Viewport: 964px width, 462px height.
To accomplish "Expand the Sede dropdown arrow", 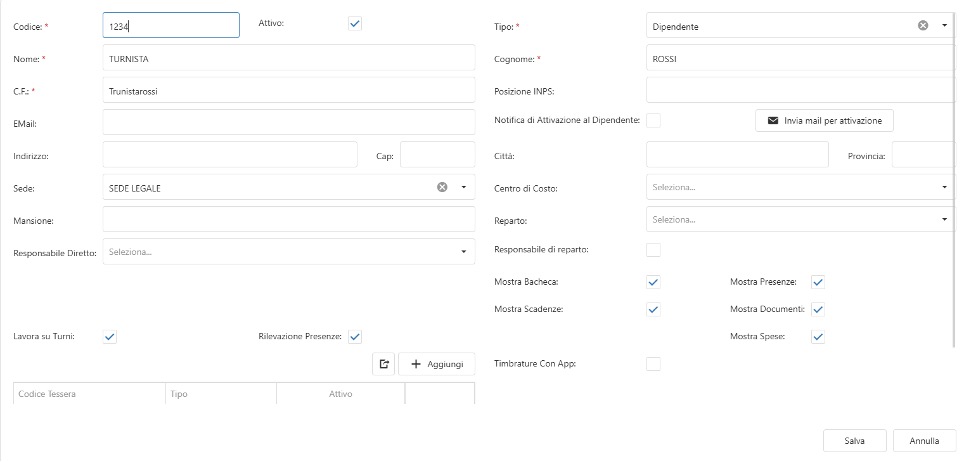I will click(x=463, y=187).
